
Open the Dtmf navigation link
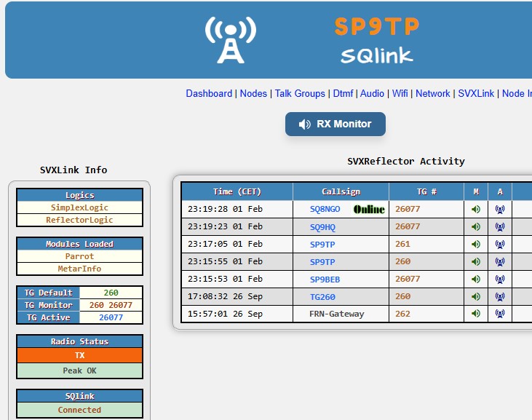343,93
